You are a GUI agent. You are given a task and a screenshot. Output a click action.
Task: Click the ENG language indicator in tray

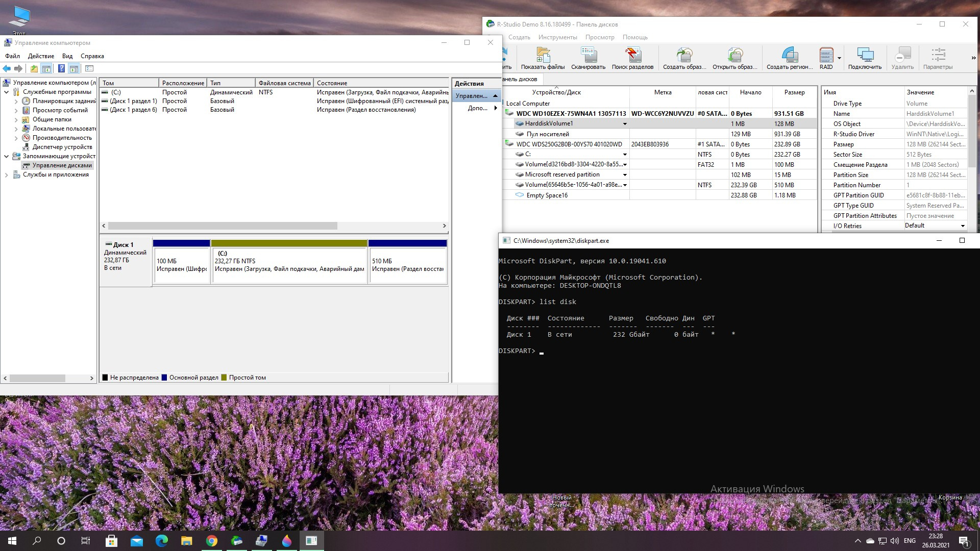(x=910, y=541)
